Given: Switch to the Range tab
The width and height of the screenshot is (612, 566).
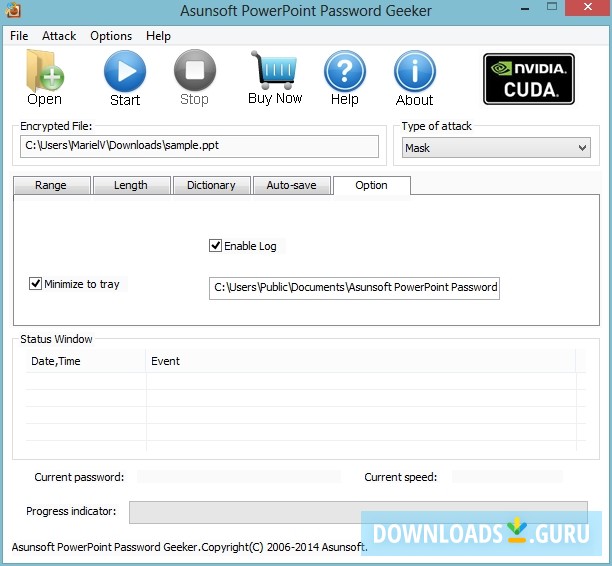Looking at the screenshot, I should pyautogui.click(x=52, y=185).
